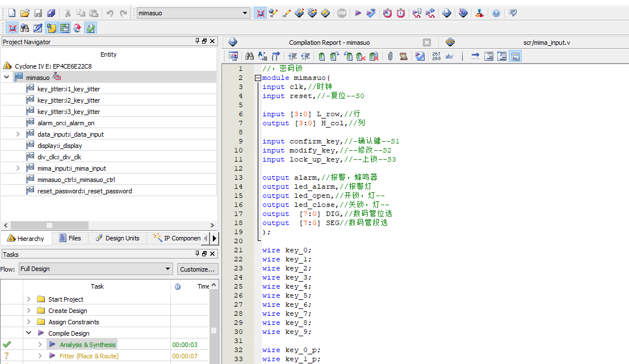The image size is (629, 364).
Task: Run RTL Simulation icon
Action: (x=417, y=13)
